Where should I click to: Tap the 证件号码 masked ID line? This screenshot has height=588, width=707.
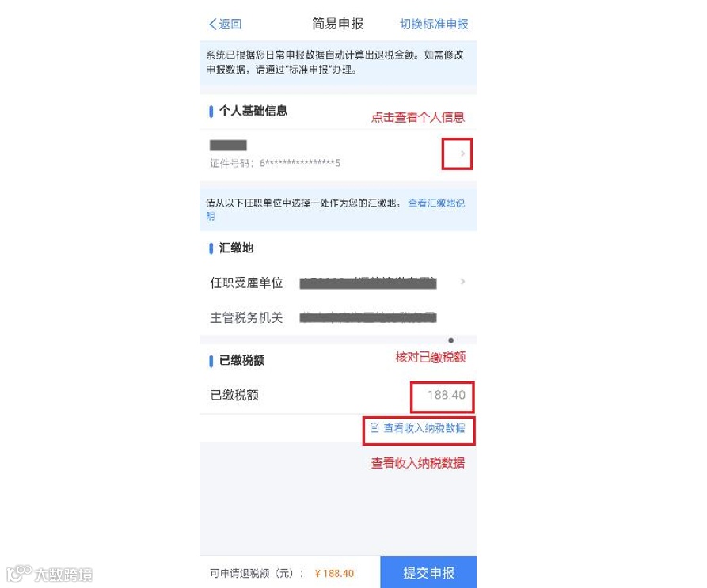point(275,163)
